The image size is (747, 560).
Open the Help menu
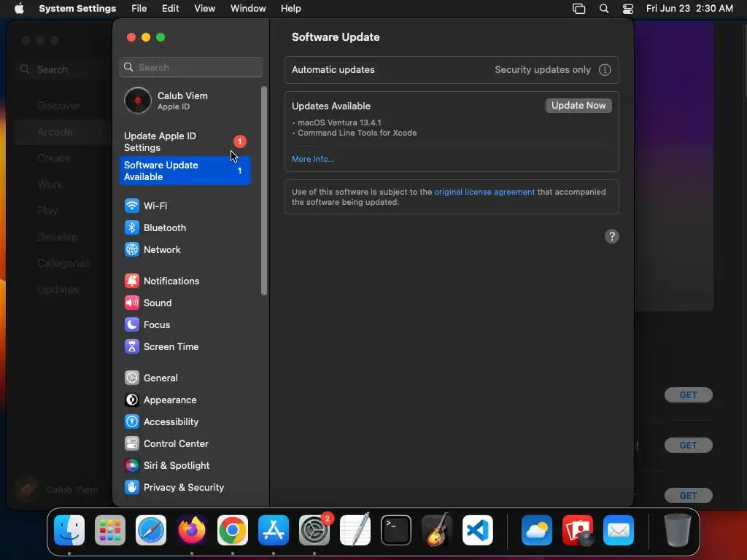click(x=290, y=9)
